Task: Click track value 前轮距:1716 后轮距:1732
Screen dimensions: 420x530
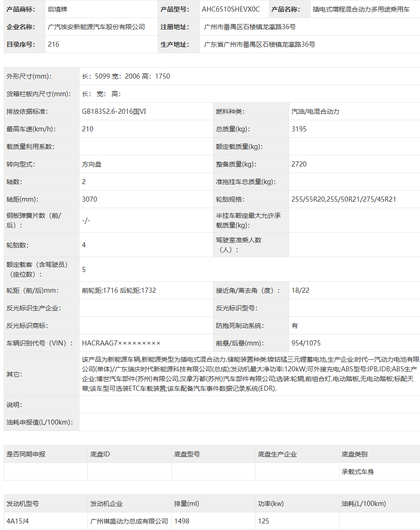Action: [x=119, y=290]
